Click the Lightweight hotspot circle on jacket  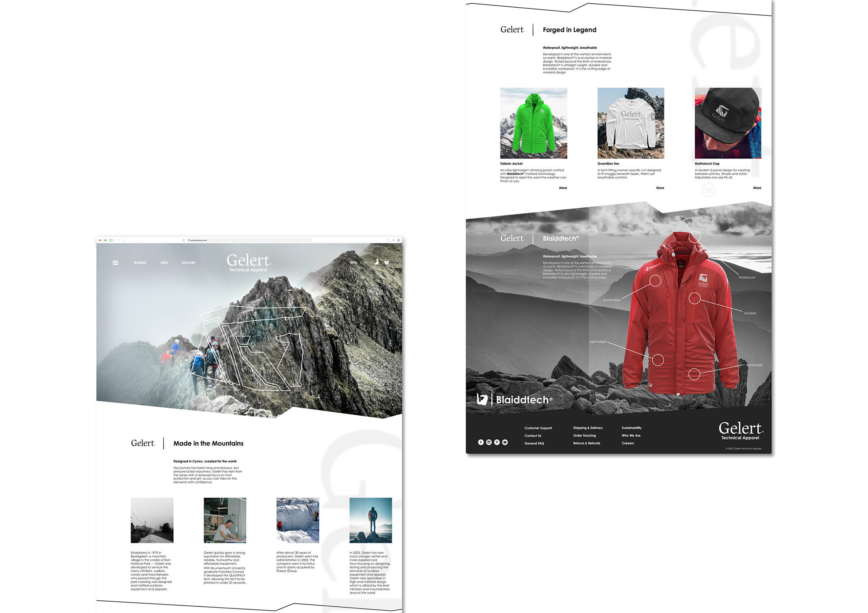click(658, 360)
